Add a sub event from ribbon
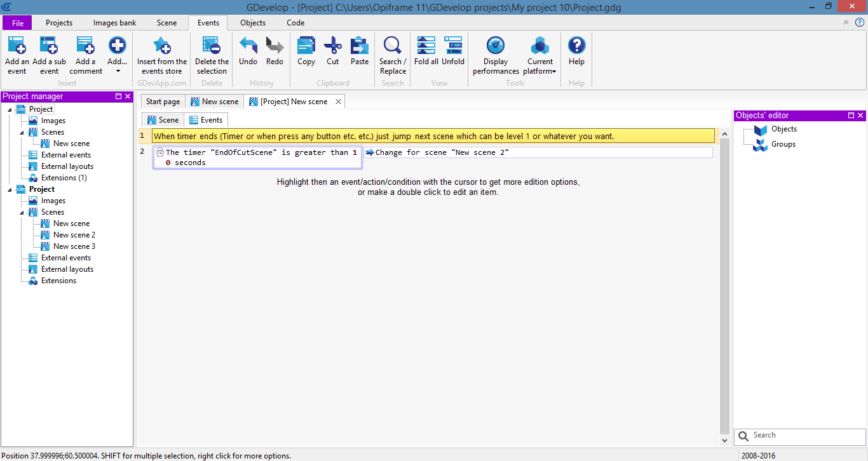This screenshot has width=868, height=461. 49,47
